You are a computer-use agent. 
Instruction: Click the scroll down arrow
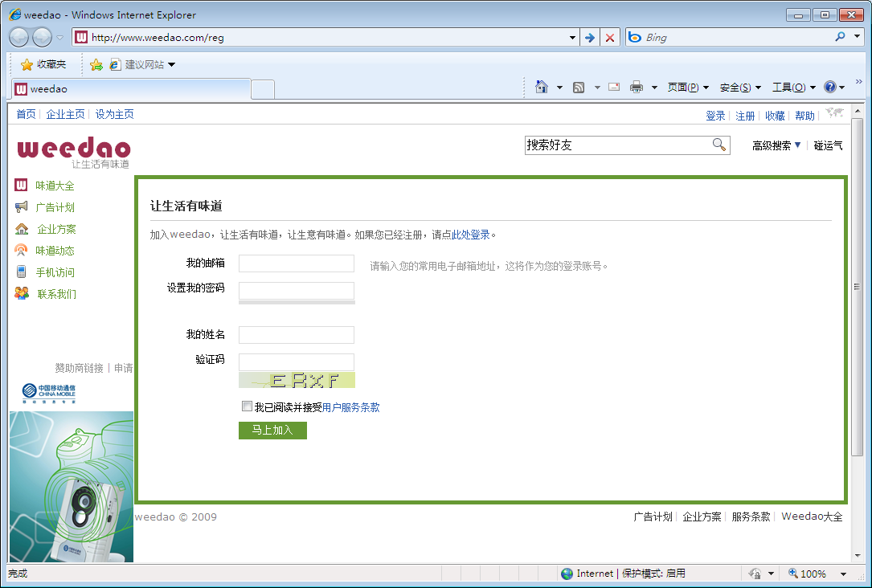(857, 556)
